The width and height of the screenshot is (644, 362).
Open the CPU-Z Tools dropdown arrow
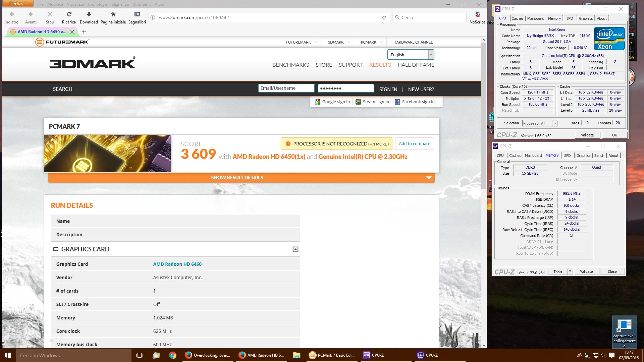pos(570,271)
